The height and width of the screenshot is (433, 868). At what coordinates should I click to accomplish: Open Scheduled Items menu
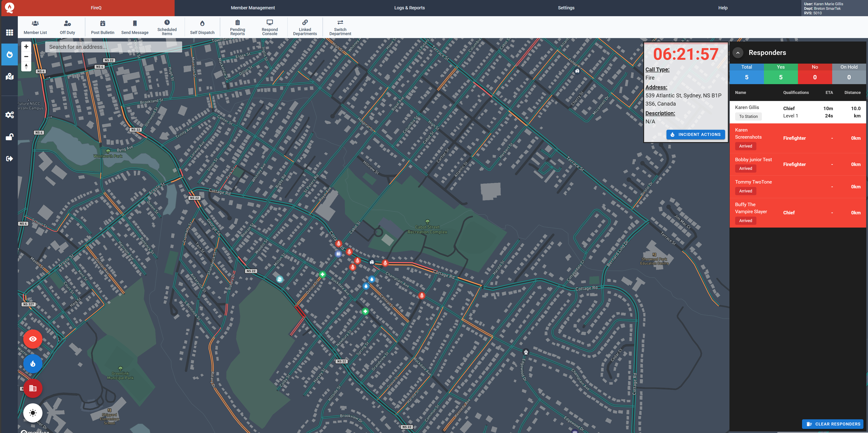click(167, 27)
